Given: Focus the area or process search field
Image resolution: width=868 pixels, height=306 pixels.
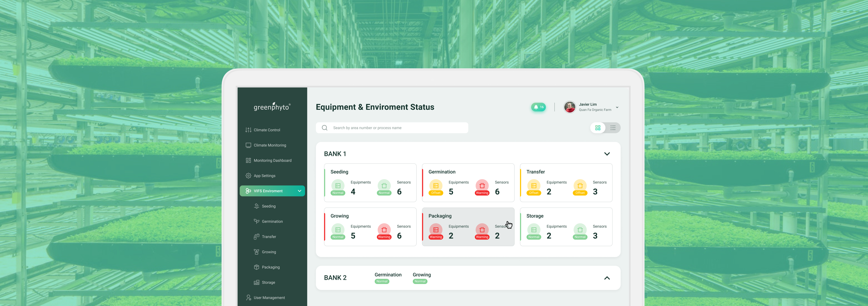Looking at the screenshot, I should pos(392,128).
